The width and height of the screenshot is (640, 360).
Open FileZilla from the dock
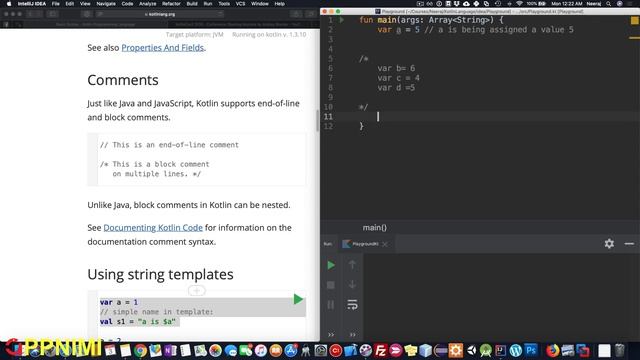[x=380, y=350]
